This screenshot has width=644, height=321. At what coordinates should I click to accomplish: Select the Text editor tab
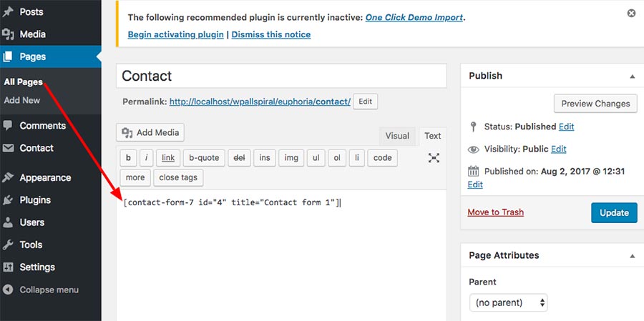click(x=433, y=136)
